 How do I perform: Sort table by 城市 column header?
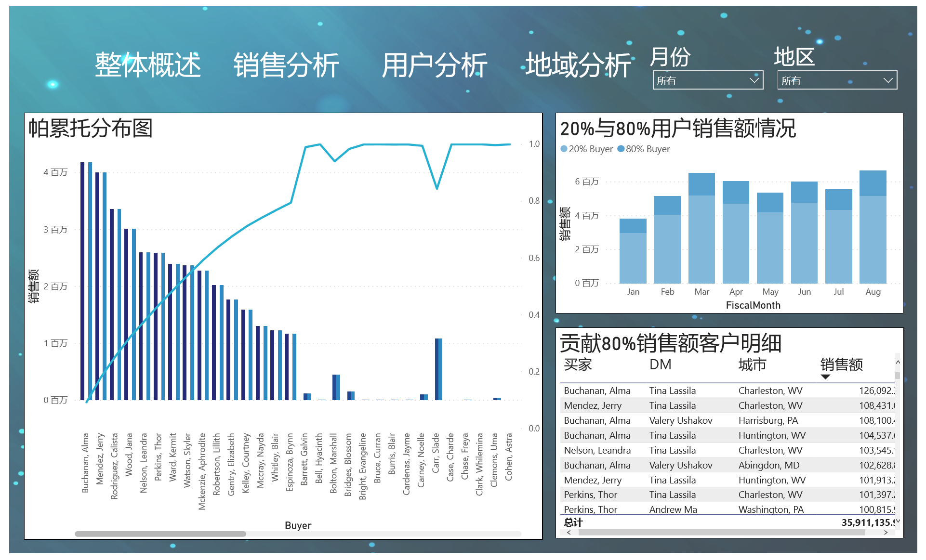tap(752, 365)
